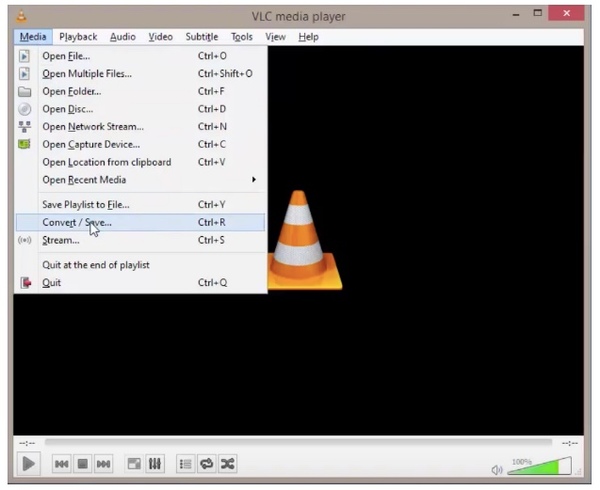
Task: Open the Help menu
Action: click(x=308, y=37)
